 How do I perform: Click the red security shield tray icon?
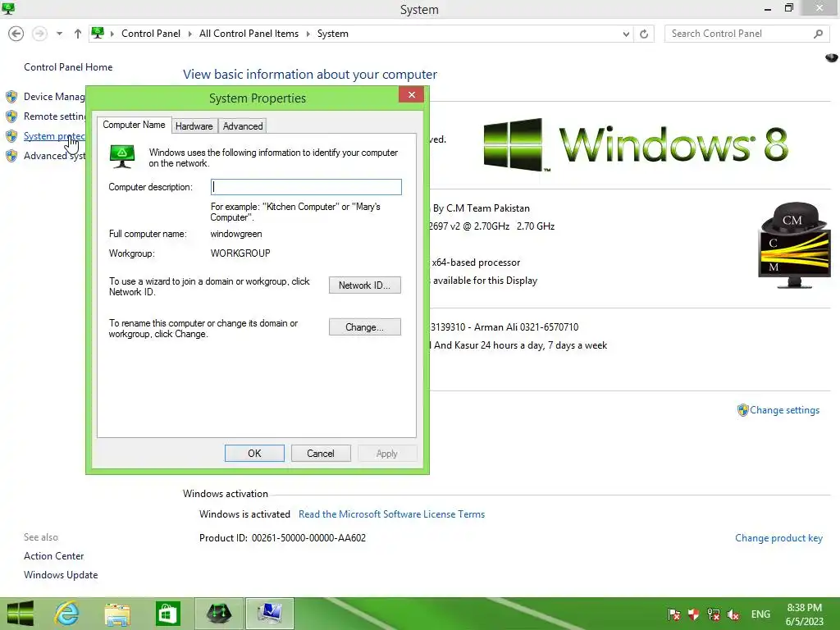(x=694, y=614)
